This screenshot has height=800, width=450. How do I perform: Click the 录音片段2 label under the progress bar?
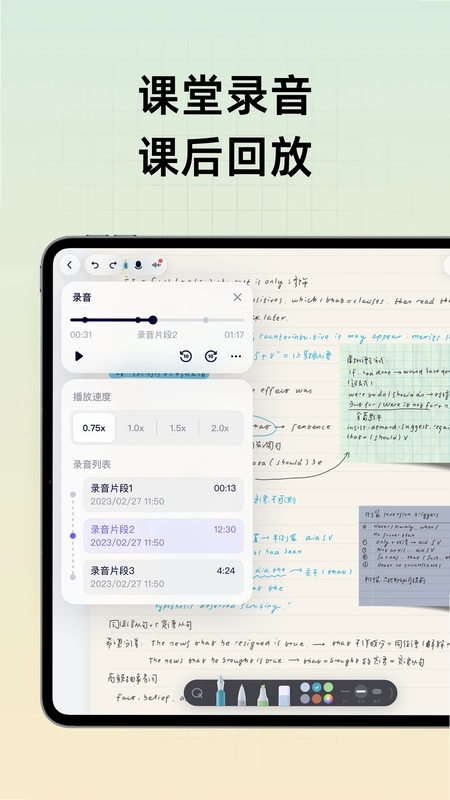[157, 335]
